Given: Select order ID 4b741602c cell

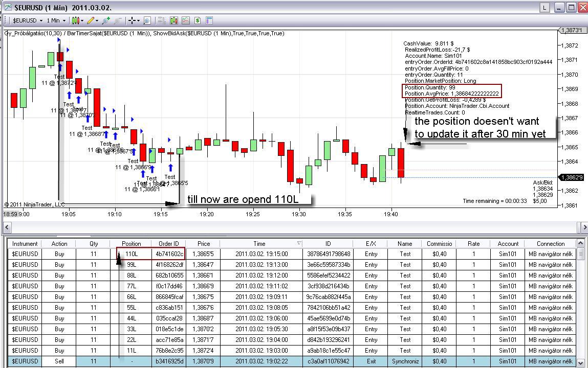Looking at the screenshot, I should point(169,254).
